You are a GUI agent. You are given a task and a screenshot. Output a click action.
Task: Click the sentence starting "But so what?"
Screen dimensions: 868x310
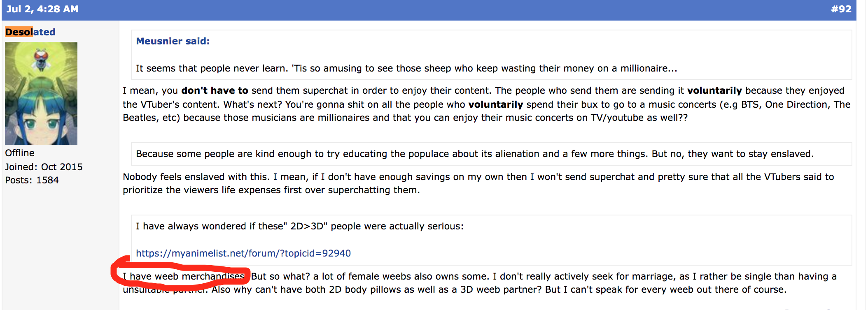(x=370, y=276)
